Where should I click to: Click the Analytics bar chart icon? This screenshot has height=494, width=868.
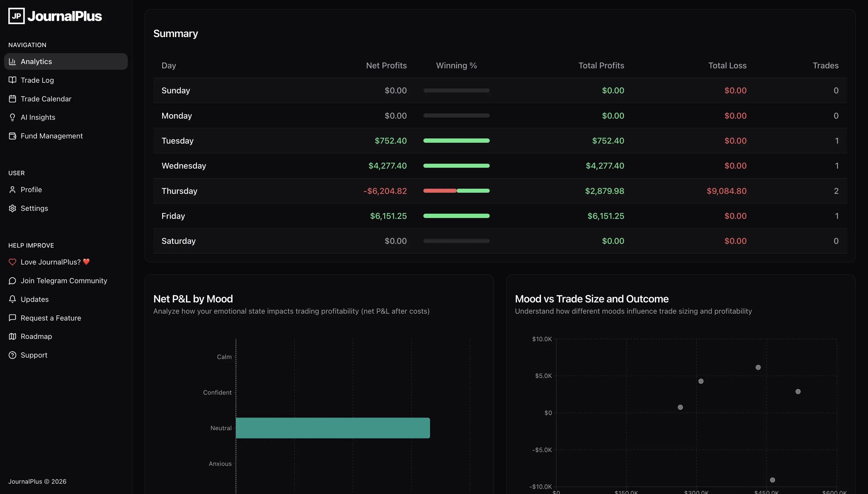click(x=13, y=61)
